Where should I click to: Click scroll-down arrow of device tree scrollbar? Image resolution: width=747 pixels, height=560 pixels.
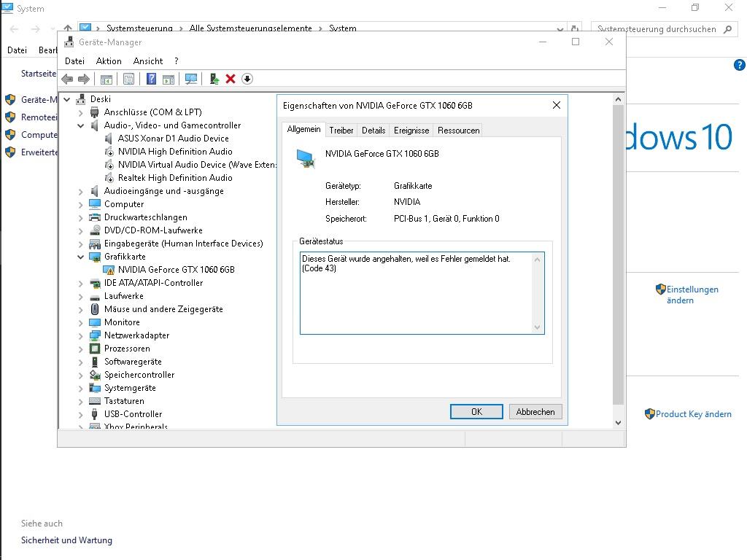[618, 423]
